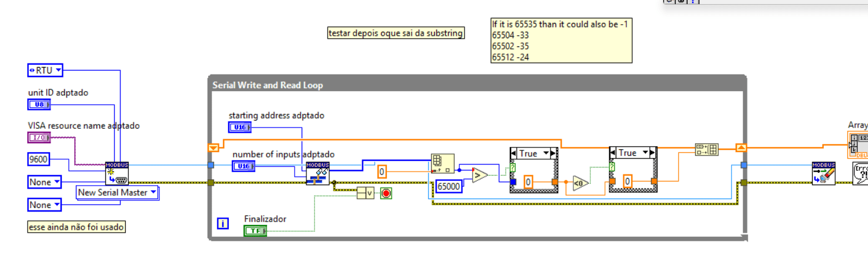Select the 0 constant wired to Index Array
Image resolution: width=868 pixels, height=265 pixels.
tap(382, 172)
